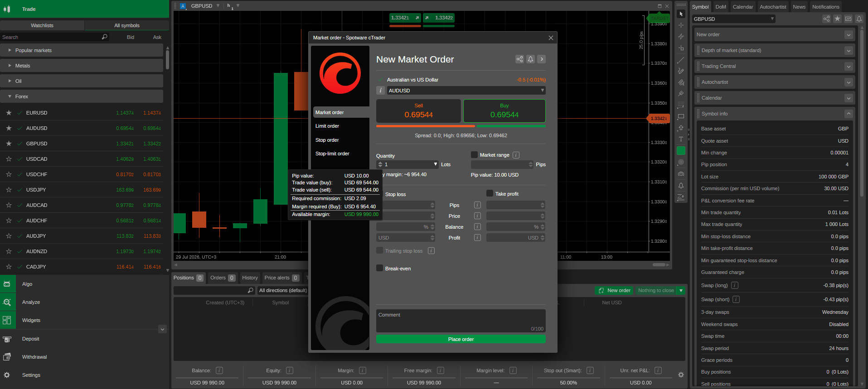Click the New order button above positions
The image size is (868, 389).
pos(615,290)
